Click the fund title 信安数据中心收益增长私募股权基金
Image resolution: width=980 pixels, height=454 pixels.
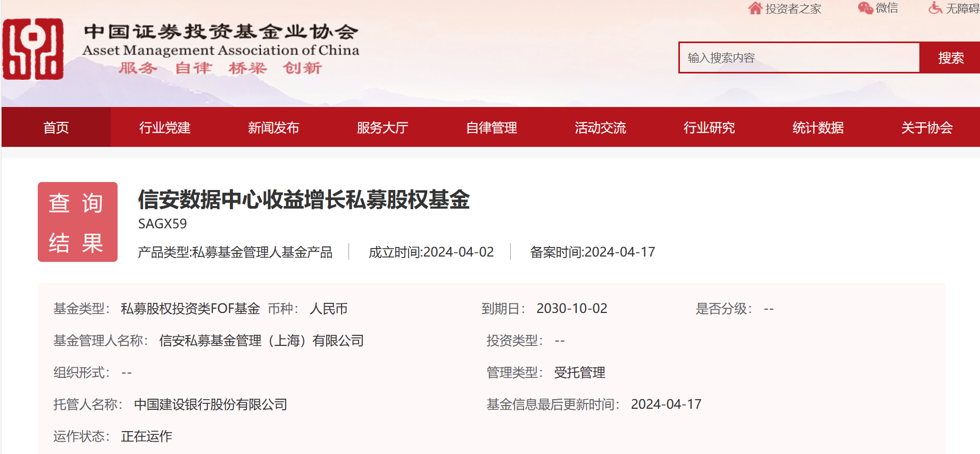[304, 200]
